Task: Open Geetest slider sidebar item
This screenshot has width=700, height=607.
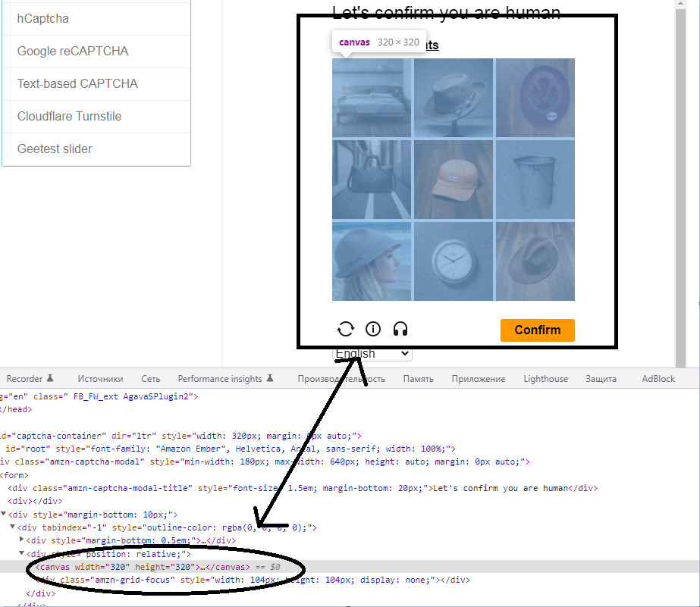Action: (x=96, y=149)
